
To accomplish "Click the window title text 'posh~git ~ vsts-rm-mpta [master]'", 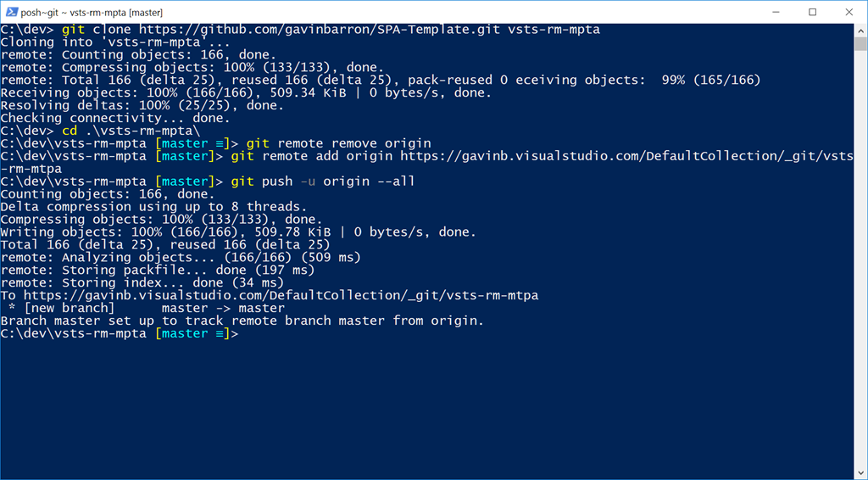I will coord(92,13).
